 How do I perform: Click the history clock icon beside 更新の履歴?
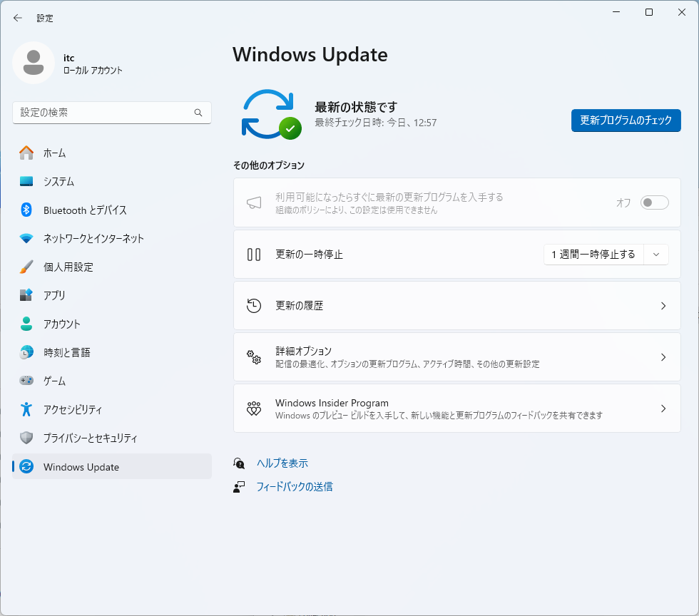pos(254,306)
